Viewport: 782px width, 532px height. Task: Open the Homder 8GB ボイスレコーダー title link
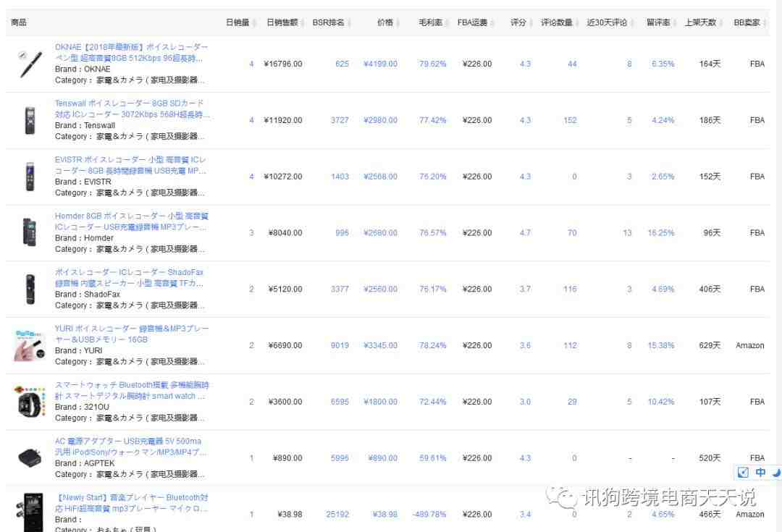coord(131,221)
